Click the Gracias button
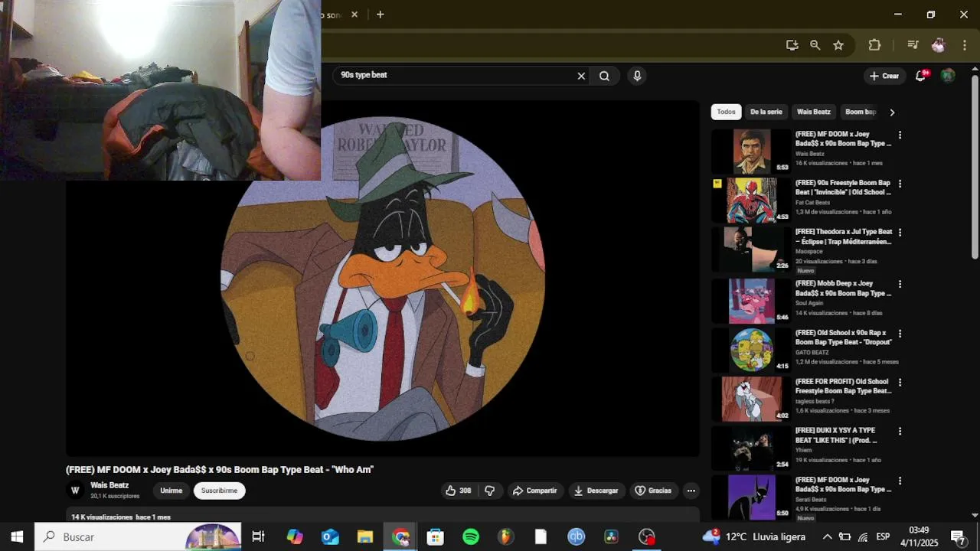 (x=653, y=491)
